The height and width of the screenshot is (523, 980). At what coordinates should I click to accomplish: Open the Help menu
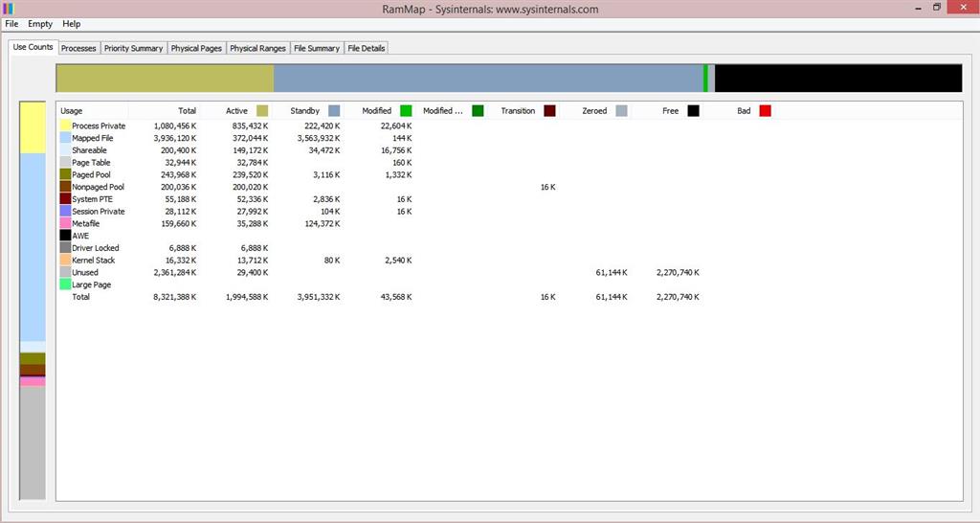tap(71, 24)
